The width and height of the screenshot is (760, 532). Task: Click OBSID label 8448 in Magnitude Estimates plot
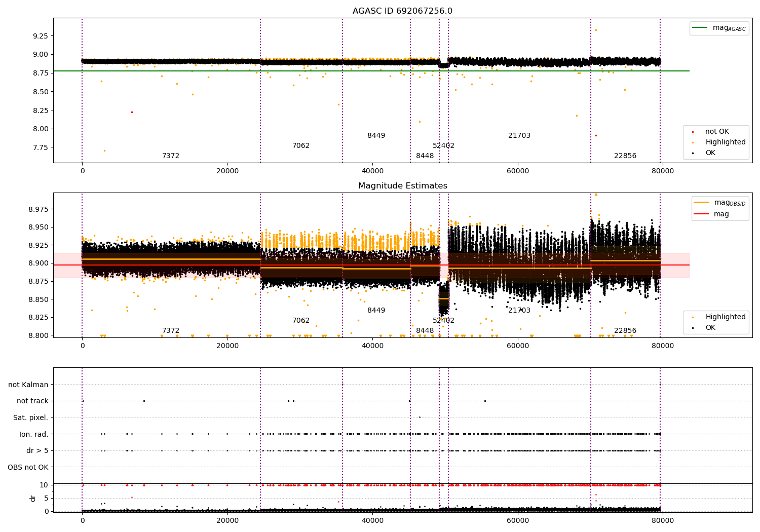[x=425, y=330]
